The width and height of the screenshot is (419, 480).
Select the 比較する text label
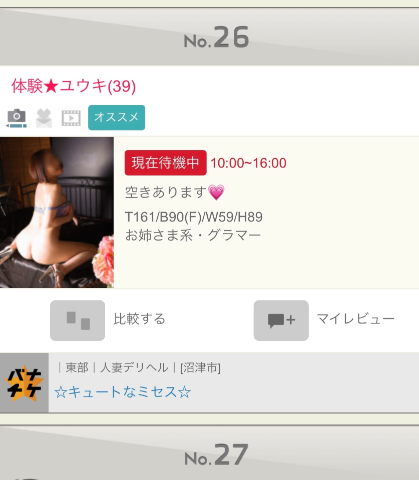point(139,319)
